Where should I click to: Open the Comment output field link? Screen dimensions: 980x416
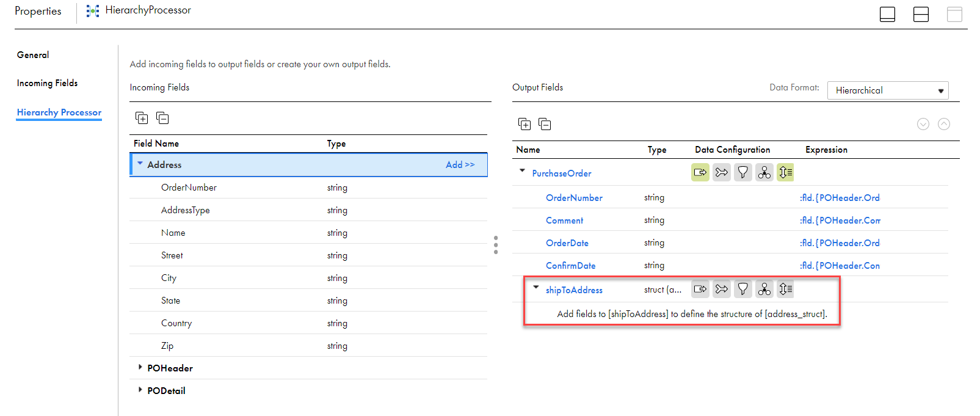(x=564, y=221)
